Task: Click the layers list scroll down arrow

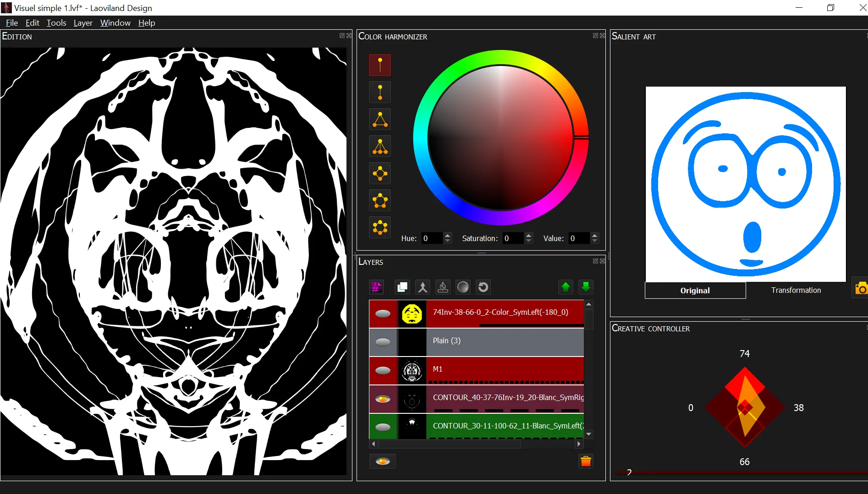Action: (x=589, y=434)
